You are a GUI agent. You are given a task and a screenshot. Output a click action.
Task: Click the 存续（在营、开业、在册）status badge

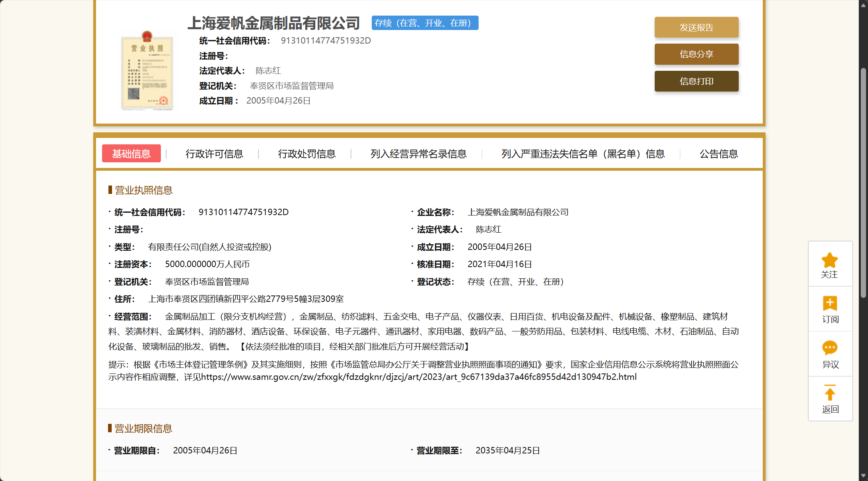click(x=425, y=23)
